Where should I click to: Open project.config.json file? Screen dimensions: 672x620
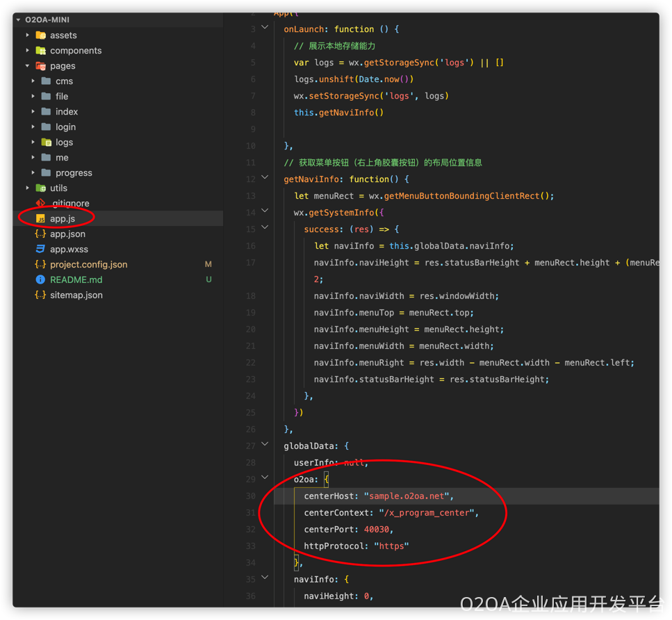pos(88,264)
